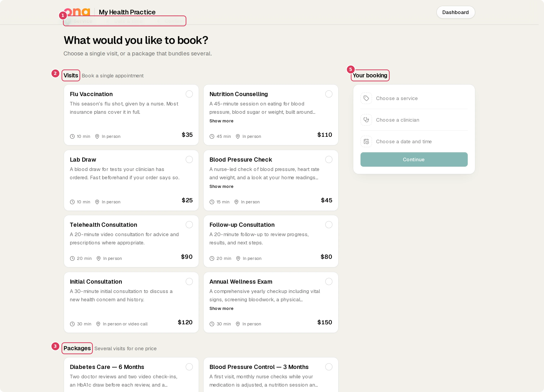Click the calendar icon beside Choose a date and time
Screen dimensions: 544x392
[366, 141]
